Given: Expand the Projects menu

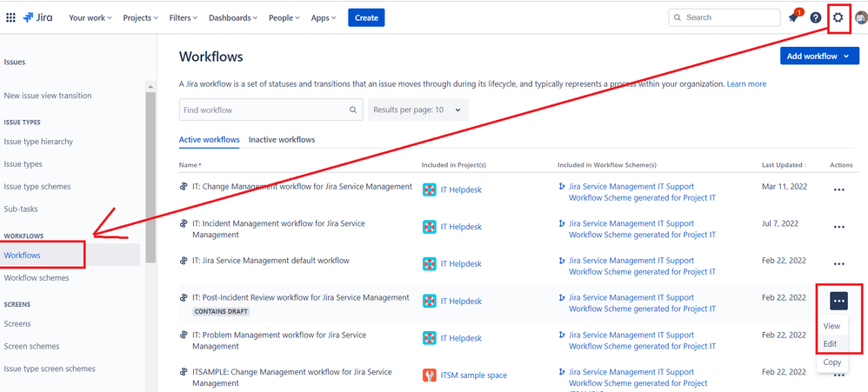Looking at the screenshot, I should (x=142, y=17).
